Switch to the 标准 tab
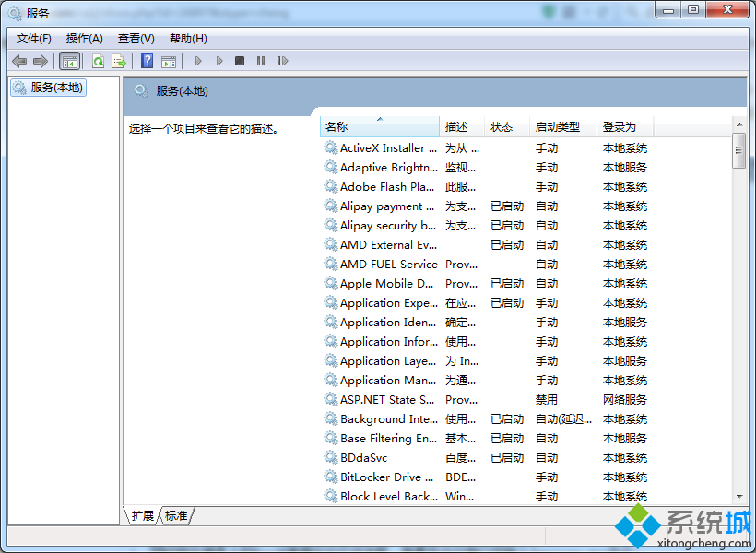The width and height of the screenshot is (756, 553). click(x=176, y=515)
